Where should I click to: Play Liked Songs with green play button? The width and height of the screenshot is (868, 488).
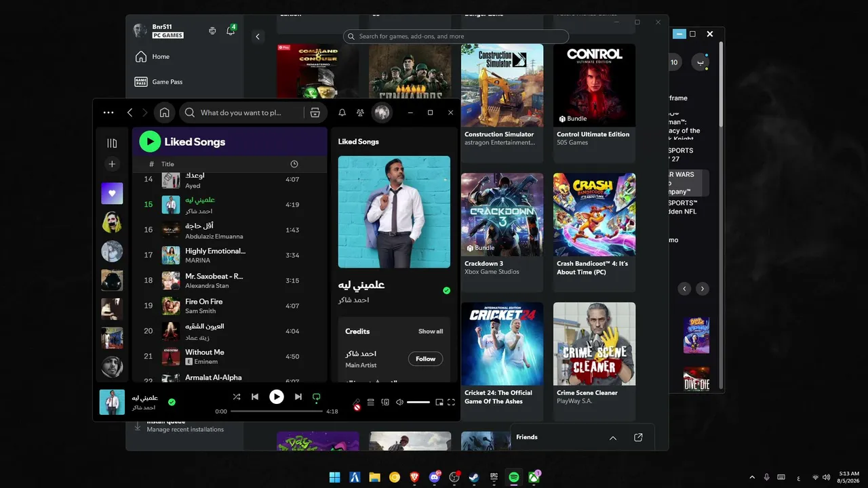point(150,142)
